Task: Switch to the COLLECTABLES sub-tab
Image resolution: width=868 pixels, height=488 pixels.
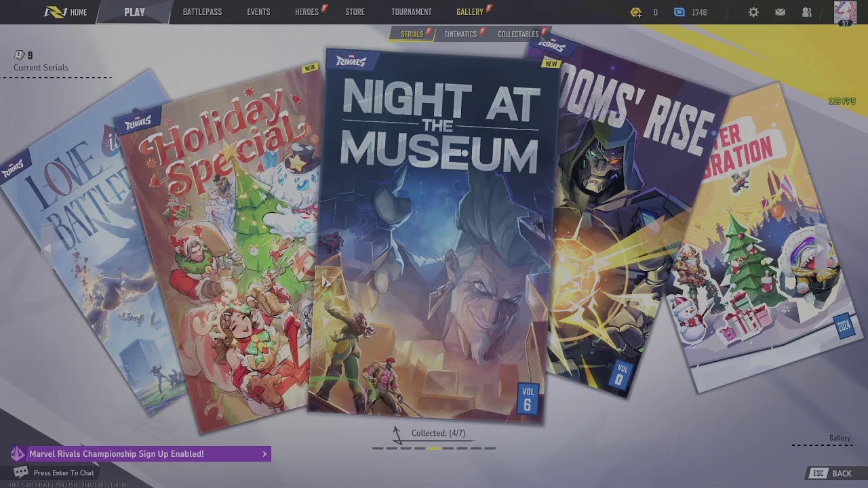Action: coord(518,34)
